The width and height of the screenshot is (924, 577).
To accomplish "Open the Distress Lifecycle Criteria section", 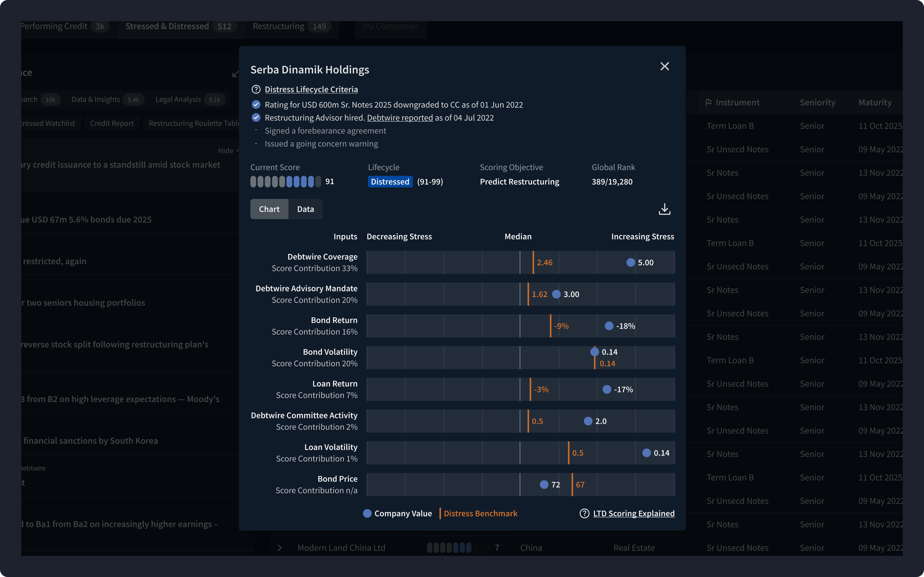I will 311,89.
